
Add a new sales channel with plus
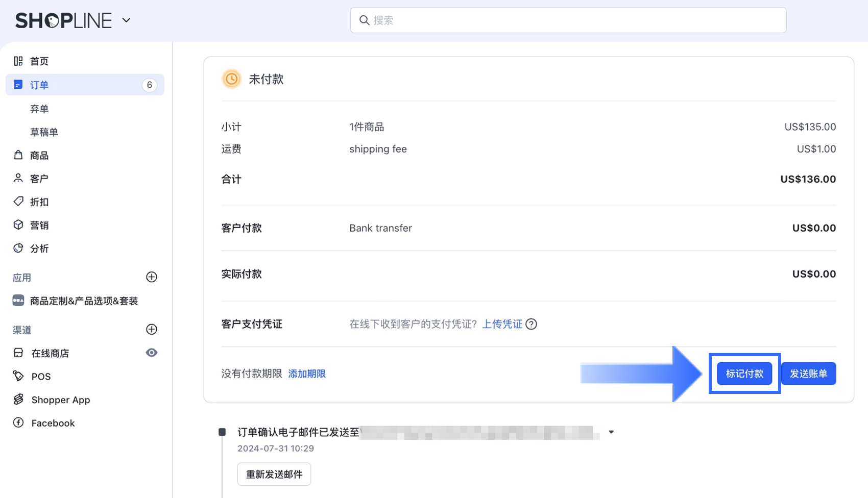(x=152, y=330)
